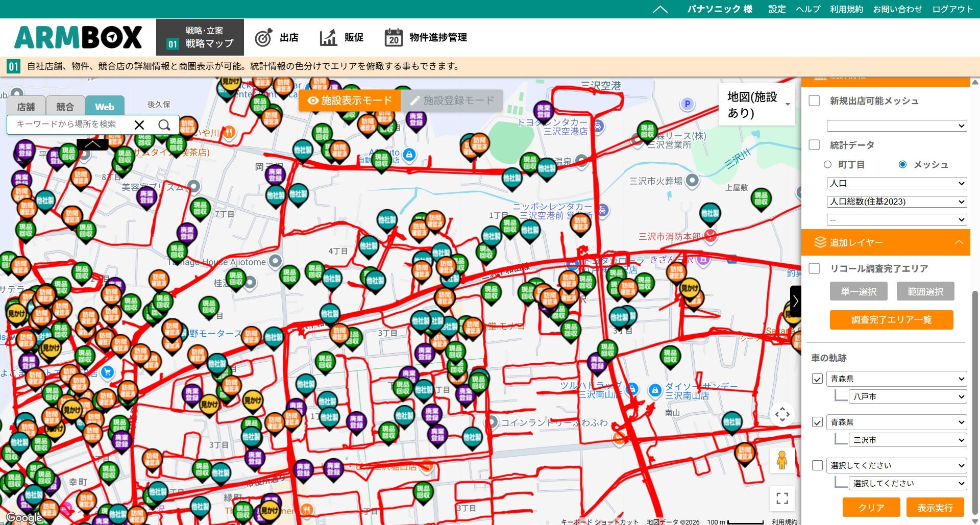Click the right panel scrollbar thumb
Viewport: 980px width, 525px height.
[x=975, y=403]
